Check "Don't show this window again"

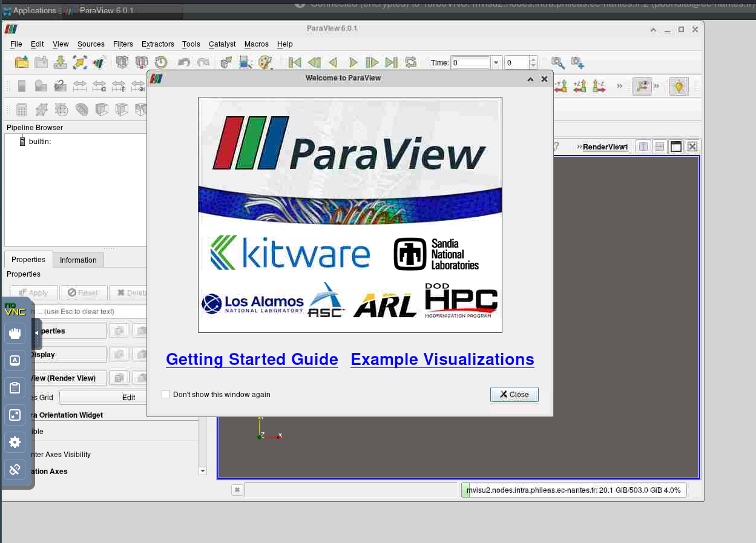(x=166, y=394)
